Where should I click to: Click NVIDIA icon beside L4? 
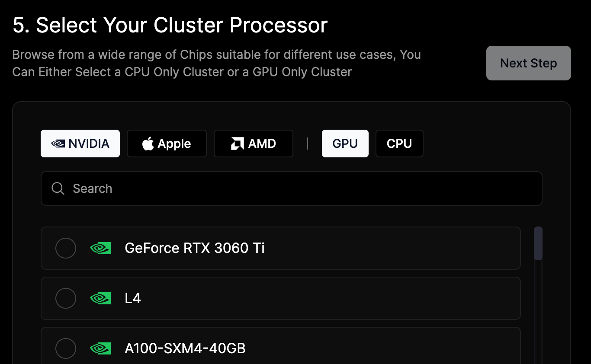[x=100, y=298]
